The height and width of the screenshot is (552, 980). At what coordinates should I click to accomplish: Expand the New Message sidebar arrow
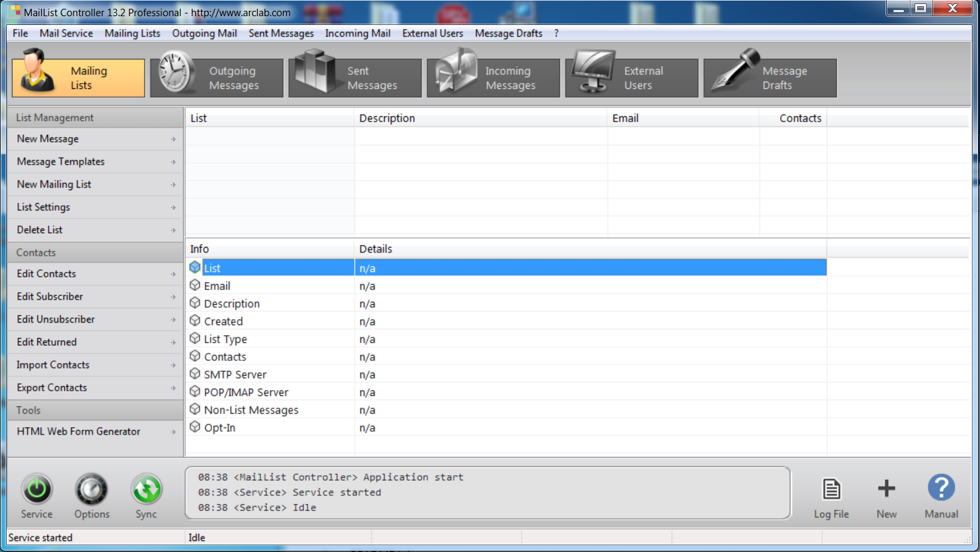[173, 140]
